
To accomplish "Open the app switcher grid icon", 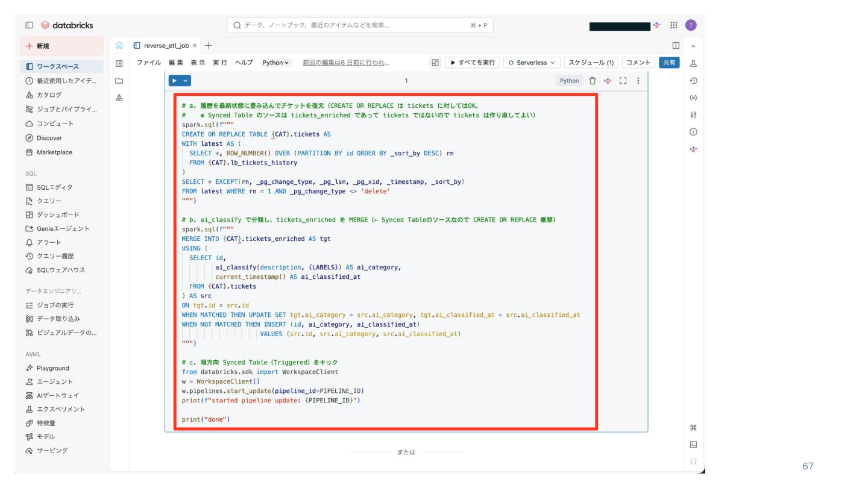I will pos(674,25).
